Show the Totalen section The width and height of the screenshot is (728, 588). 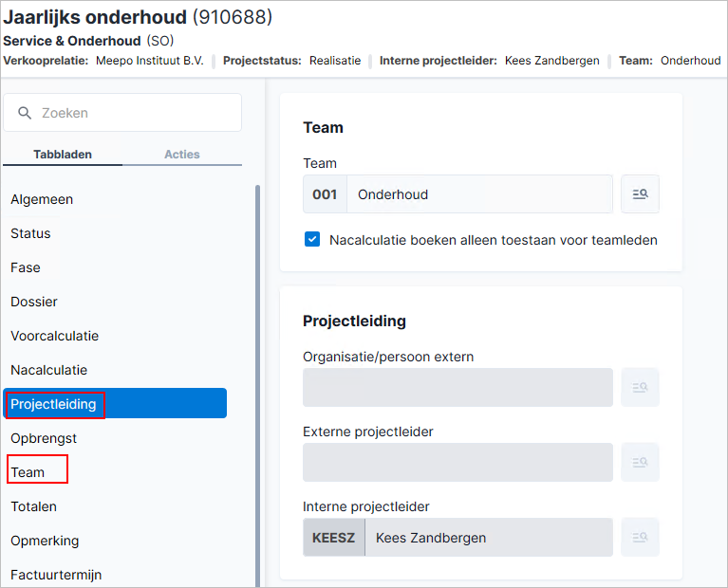point(33,506)
